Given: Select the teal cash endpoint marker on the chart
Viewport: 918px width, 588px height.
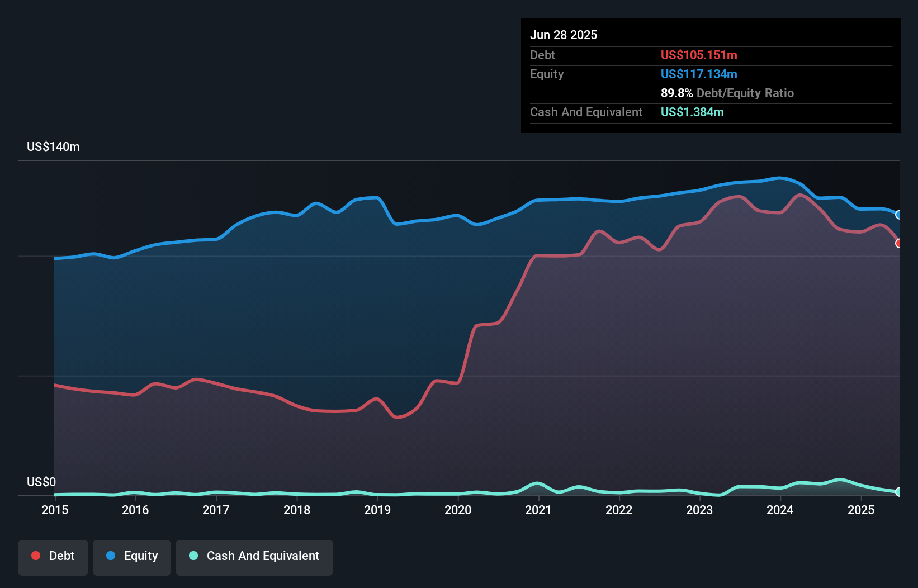Looking at the screenshot, I should pyautogui.click(x=899, y=493).
